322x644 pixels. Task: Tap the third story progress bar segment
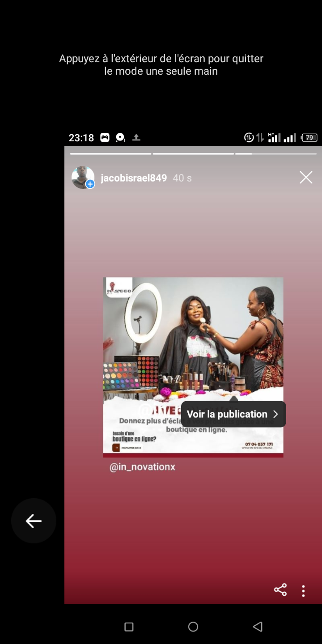[276, 154]
